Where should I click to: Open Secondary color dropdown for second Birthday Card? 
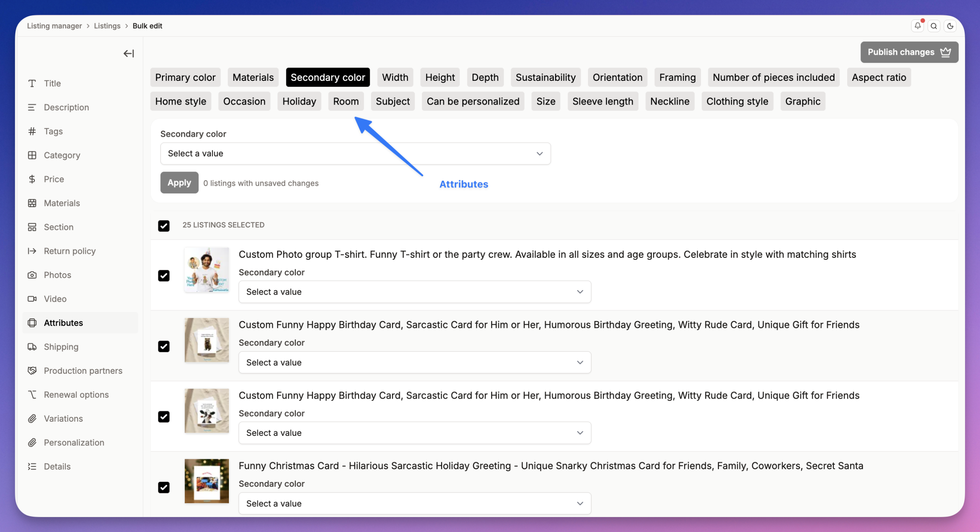[x=415, y=433]
